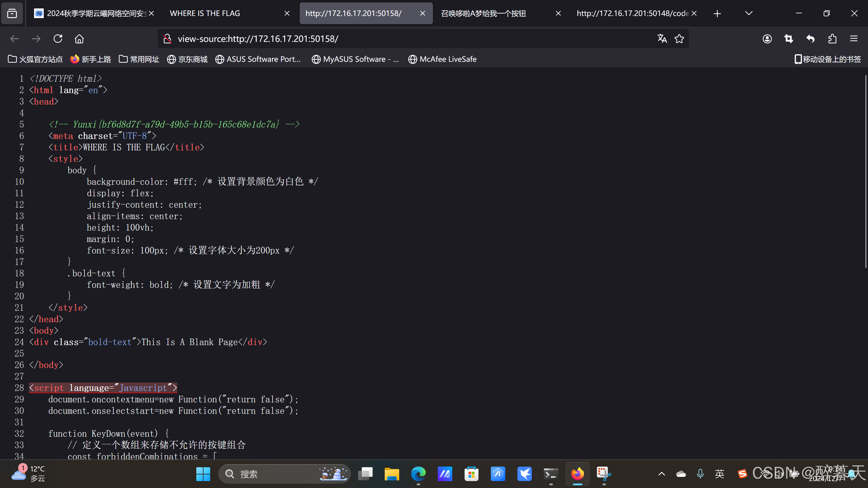Open the 常用网址 bookmarks folder
Image resolution: width=868 pixels, height=488 pixels.
coord(139,59)
